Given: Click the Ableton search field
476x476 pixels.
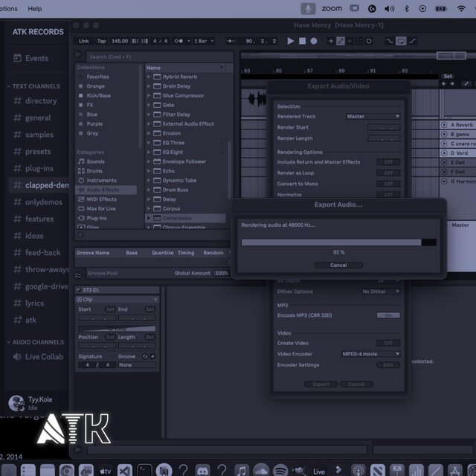Looking at the screenshot, I should pos(160,57).
